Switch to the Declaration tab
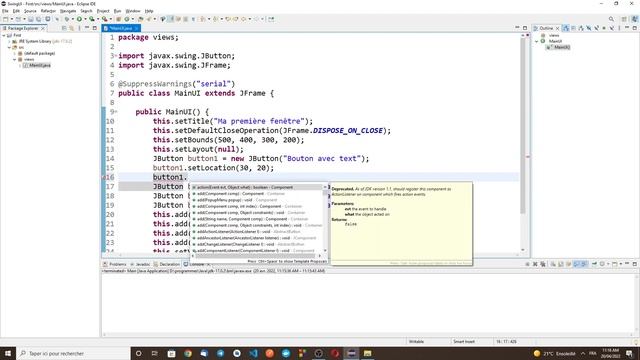640x360 pixels. pyautogui.click(x=167, y=264)
